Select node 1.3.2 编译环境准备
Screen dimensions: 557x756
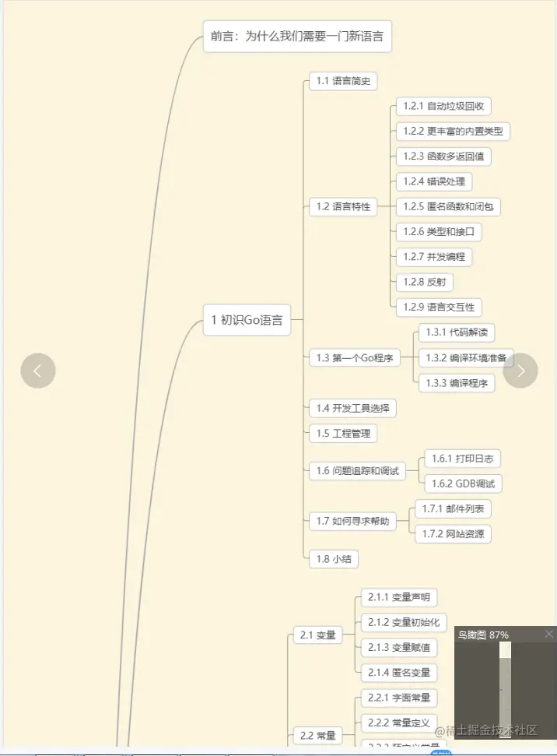(x=466, y=357)
